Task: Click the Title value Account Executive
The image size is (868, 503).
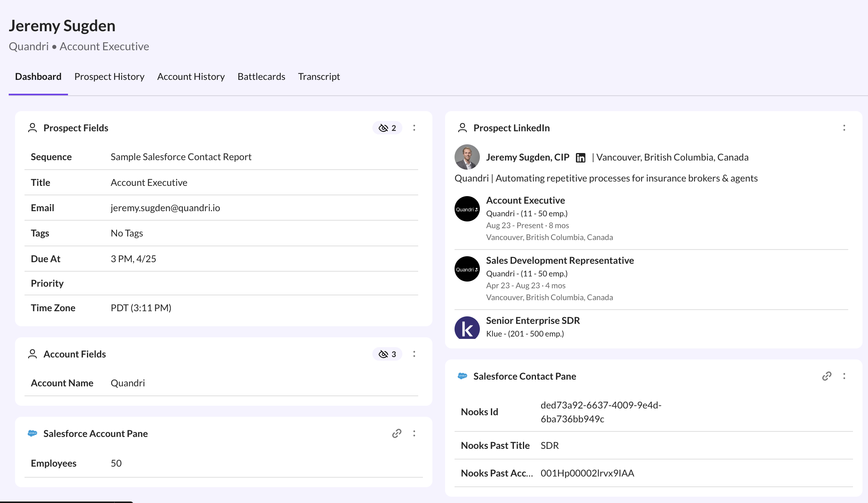Action: (x=149, y=183)
